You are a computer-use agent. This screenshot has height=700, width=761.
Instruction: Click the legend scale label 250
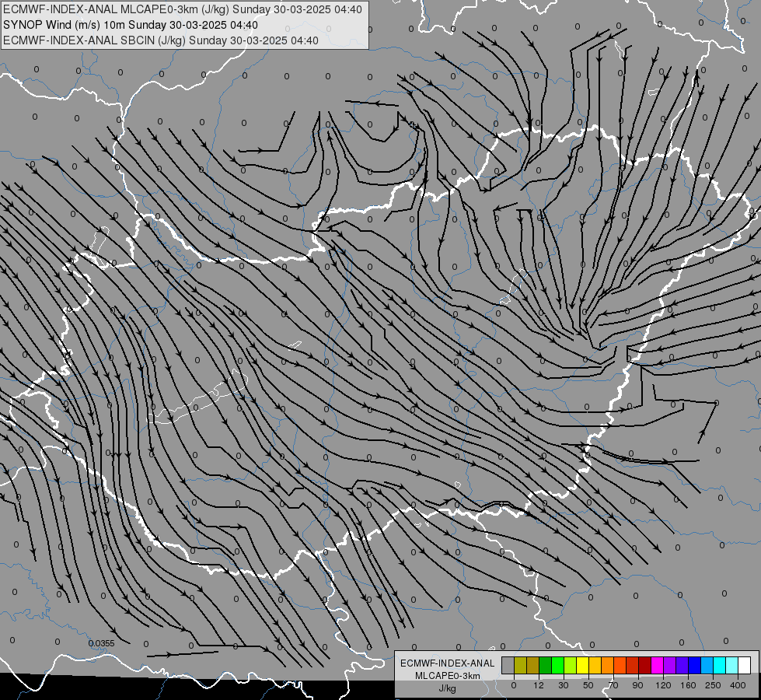coord(713,685)
